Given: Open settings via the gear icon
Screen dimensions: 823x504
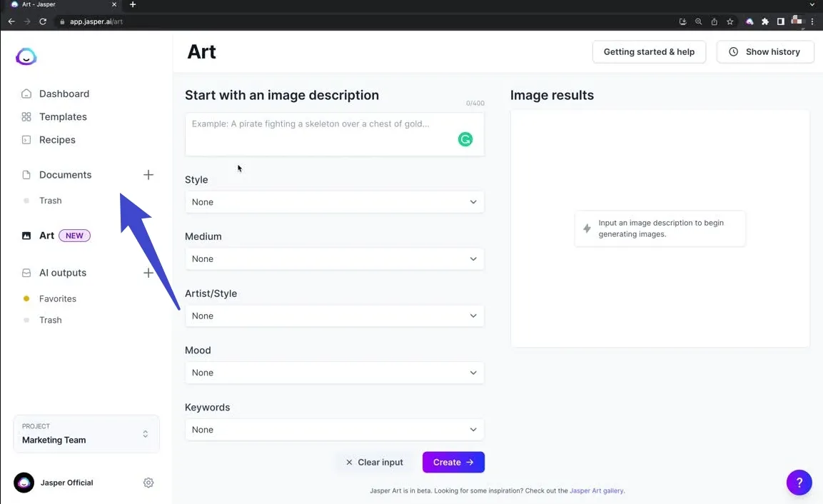Looking at the screenshot, I should coord(148,483).
